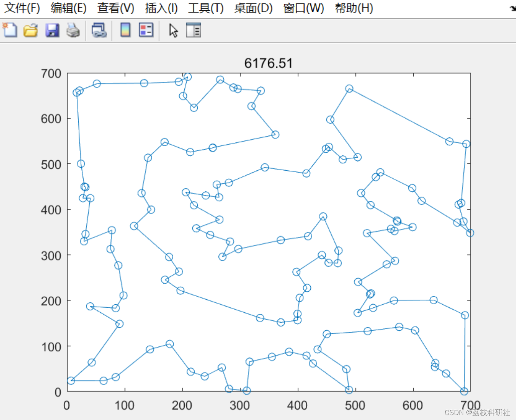Click the y-axis tick label 300
The image size is (516, 420).
51,255
